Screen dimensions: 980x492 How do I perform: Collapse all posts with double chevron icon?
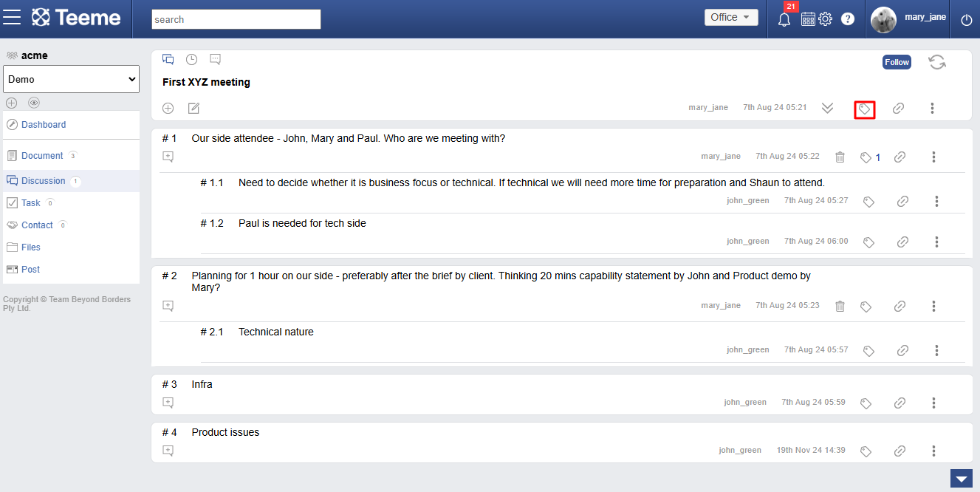coord(828,109)
